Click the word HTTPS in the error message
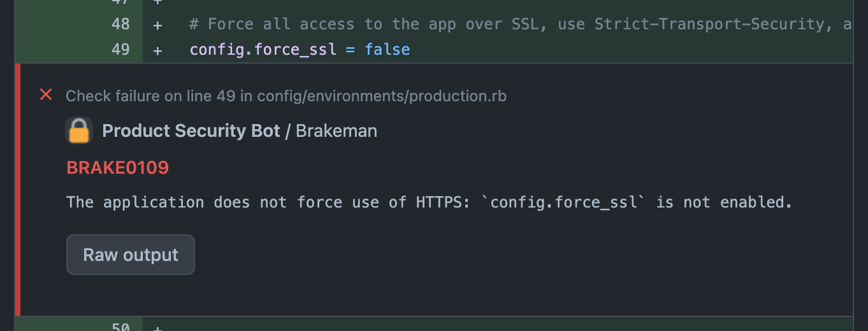The image size is (868, 331). [x=439, y=202]
